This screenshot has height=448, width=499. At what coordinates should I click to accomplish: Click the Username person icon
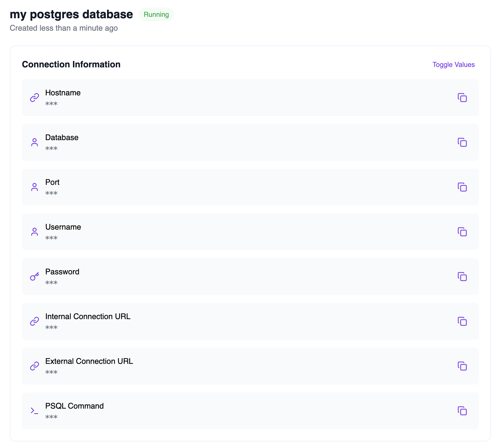[35, 232]
